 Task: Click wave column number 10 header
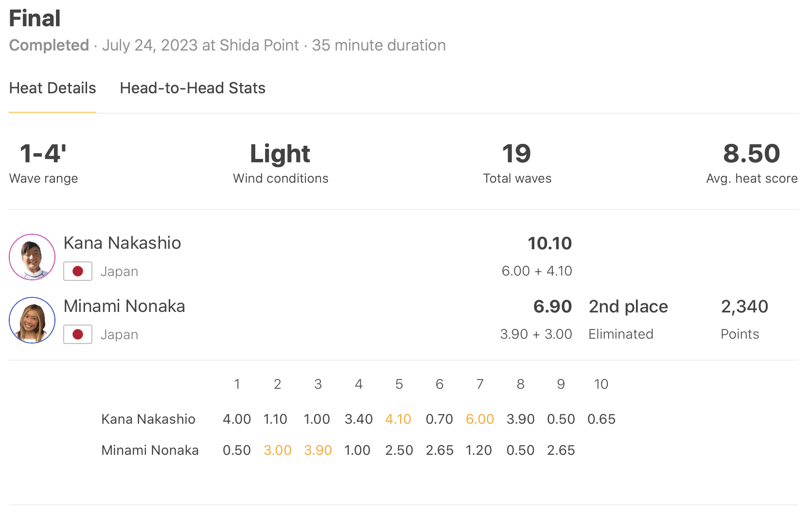[601, 384]
